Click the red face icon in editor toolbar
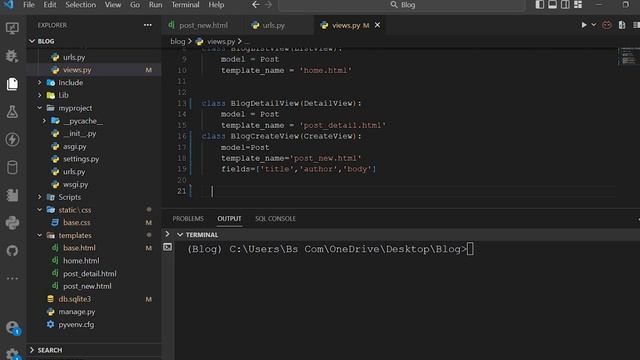The image size is (640, 360). pos(607,25)
